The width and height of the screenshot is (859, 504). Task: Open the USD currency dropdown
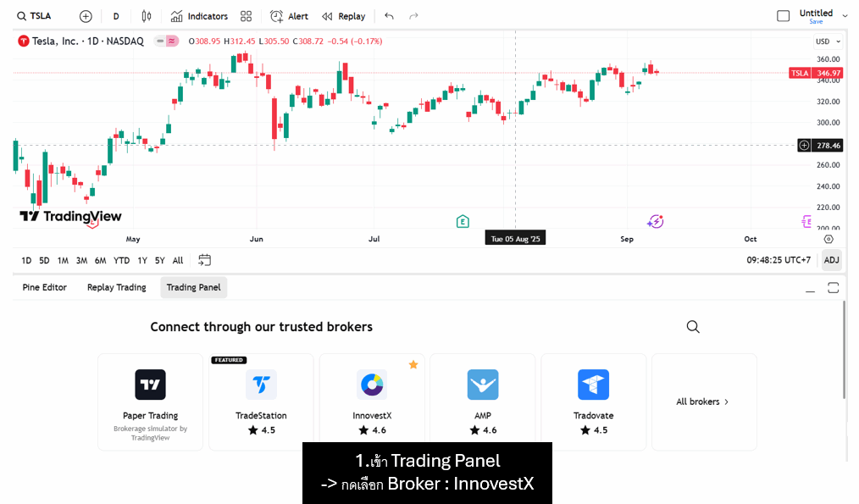point(828,41)
